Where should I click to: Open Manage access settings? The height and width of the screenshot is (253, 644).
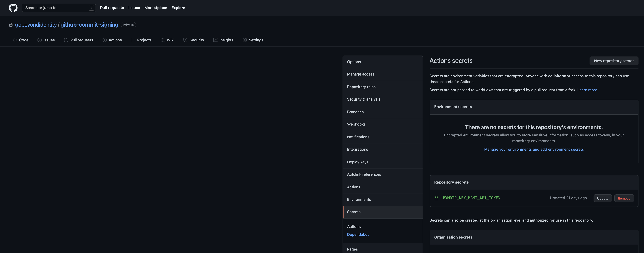pyautogui.click(x=383, y=74)
